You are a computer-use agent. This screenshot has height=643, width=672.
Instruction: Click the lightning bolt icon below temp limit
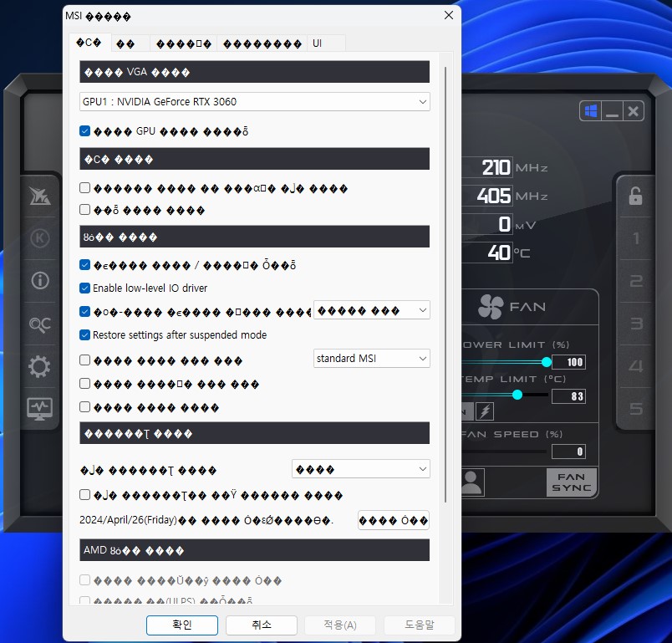485,411
